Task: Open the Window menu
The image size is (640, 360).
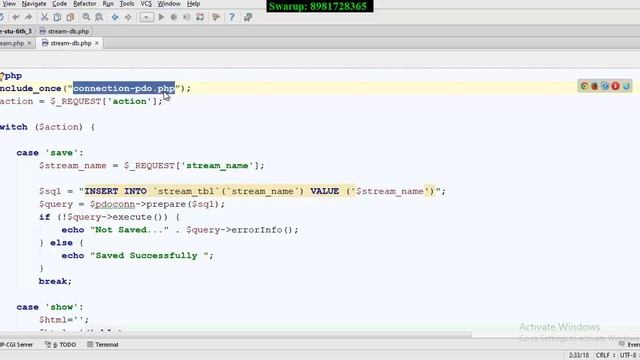Action: [169, 4]
